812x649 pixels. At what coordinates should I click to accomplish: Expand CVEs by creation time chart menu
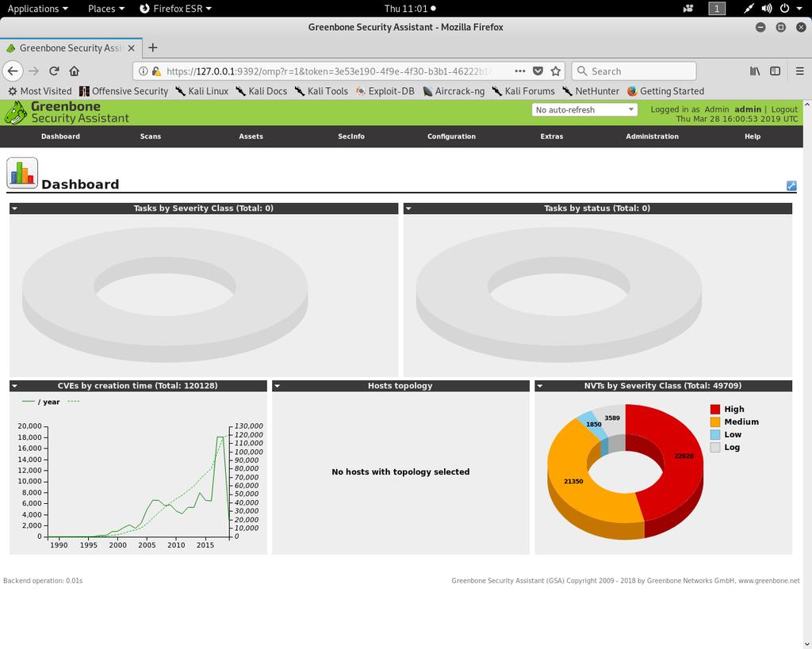coord(14,386)
